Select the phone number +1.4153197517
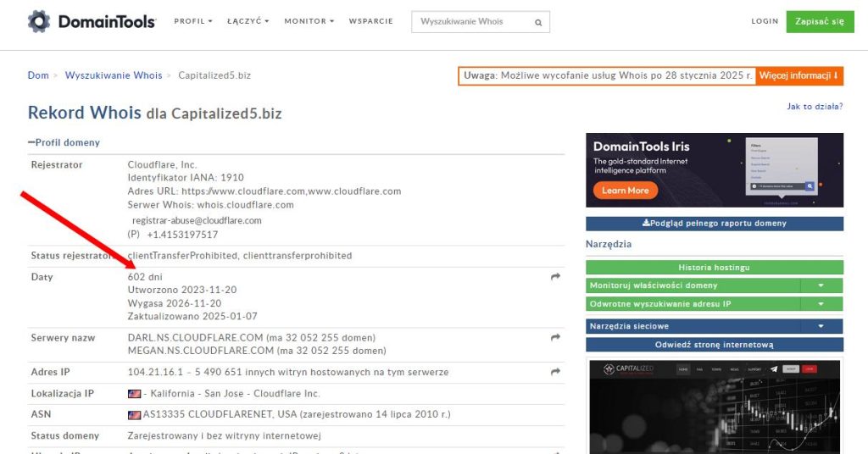This screenshot has height=454, width=868. coord(182,235)
